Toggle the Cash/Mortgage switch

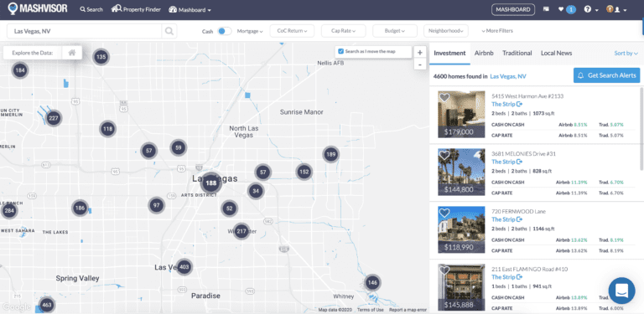tap(224, 31)
